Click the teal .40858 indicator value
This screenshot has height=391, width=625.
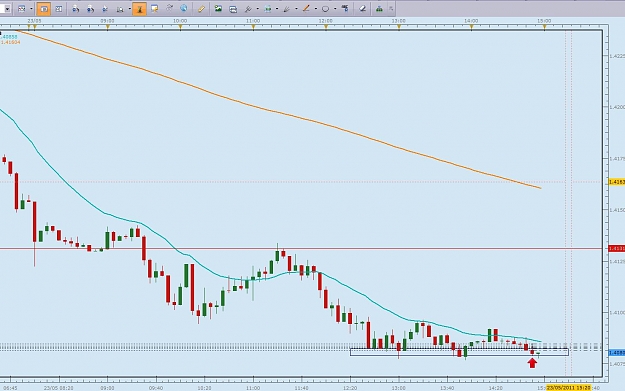coord(9,37)
